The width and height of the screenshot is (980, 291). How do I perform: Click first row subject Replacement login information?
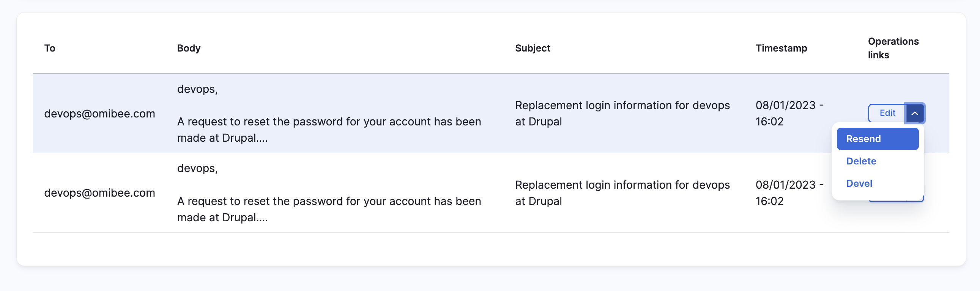[622, 113]
